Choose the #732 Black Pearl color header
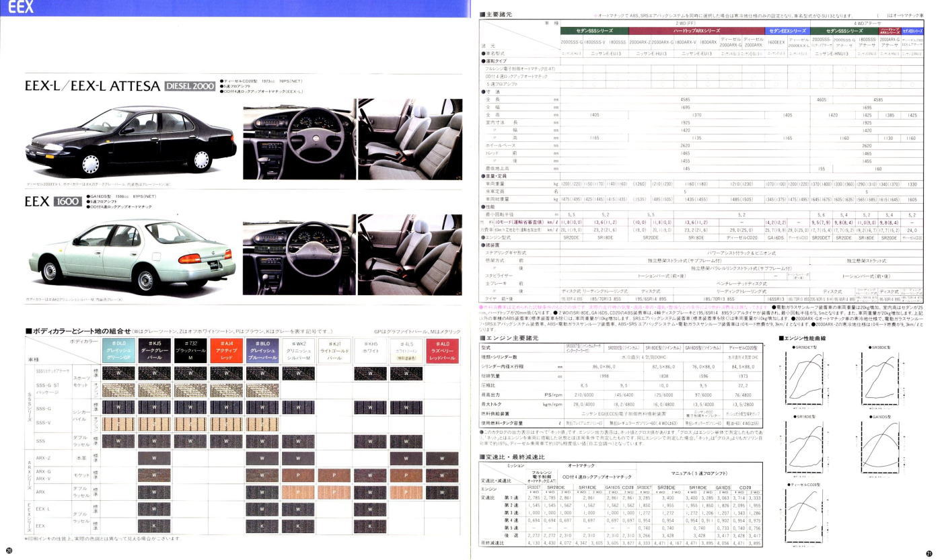 (x=190, y=350)
